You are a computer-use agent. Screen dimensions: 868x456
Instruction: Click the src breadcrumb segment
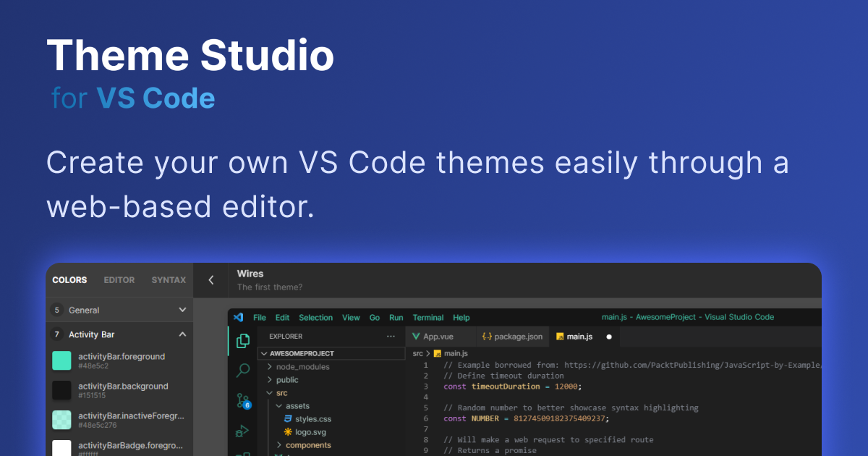pyautogui.click(x=417, y=353)
